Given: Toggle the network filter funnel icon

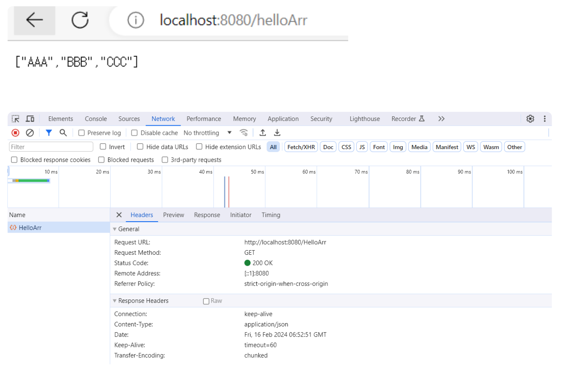Looking at the screenshot, I should coord(49,133).
